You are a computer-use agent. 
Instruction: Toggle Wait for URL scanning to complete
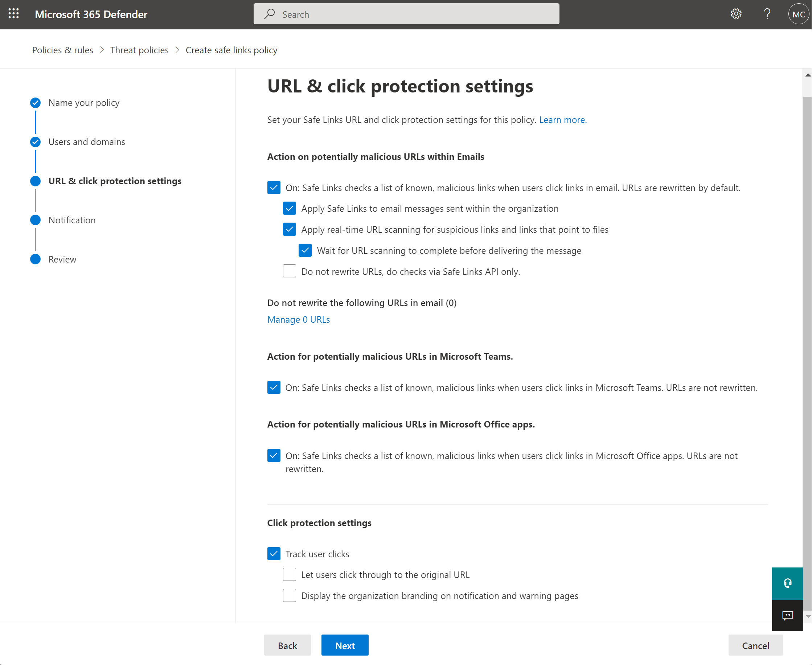click(305, 251)
